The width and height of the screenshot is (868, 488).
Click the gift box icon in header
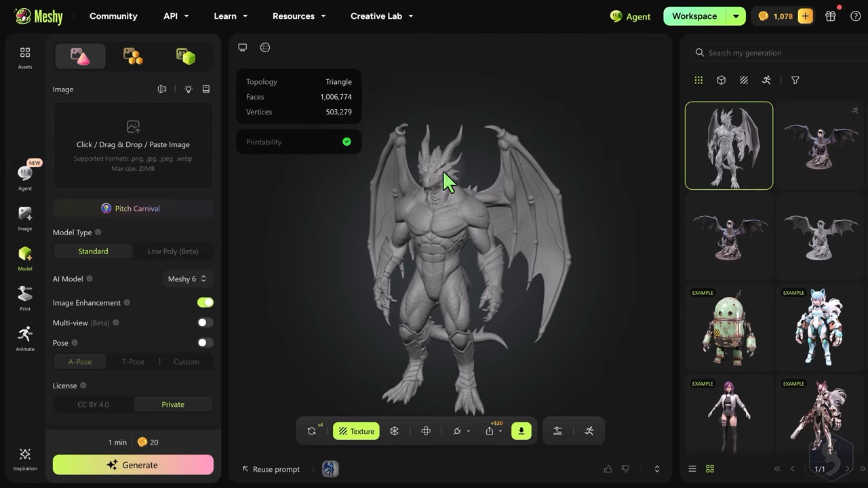tap(831, 16)
